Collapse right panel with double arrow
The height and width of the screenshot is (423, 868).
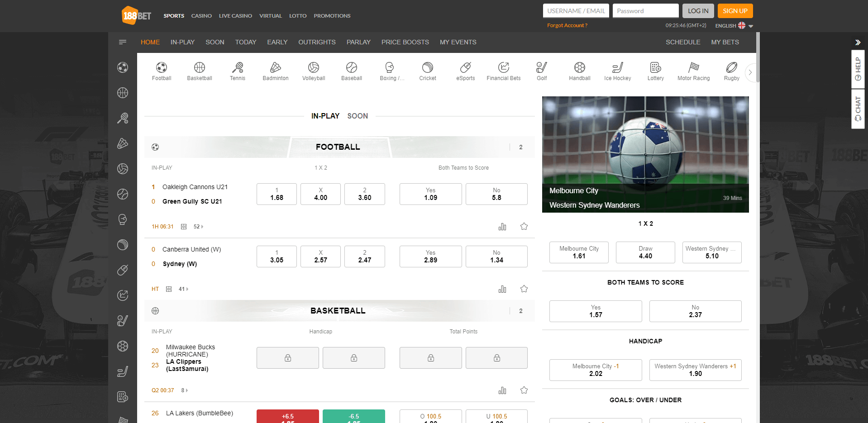coord(858,43)
